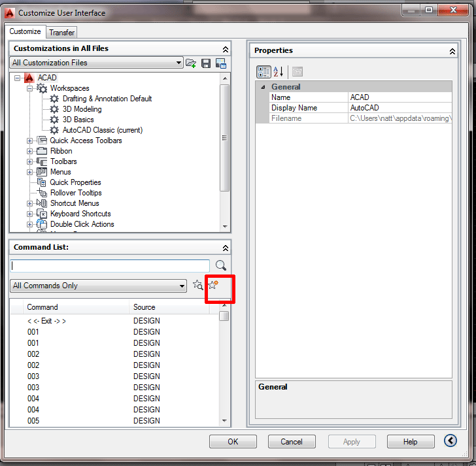Select the << Exit >> command row

click(x=114, y=321)
